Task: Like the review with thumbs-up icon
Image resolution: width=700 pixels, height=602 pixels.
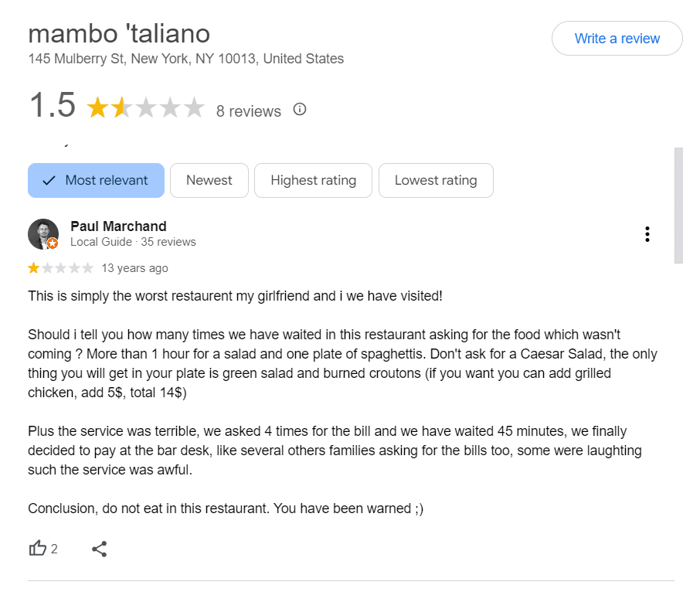Action: click(38, 549)
